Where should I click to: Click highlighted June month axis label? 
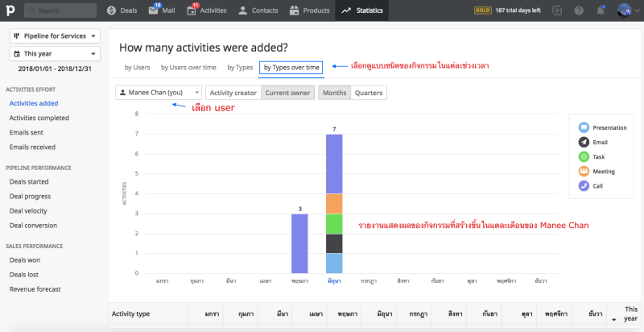[x=334, y=281]
